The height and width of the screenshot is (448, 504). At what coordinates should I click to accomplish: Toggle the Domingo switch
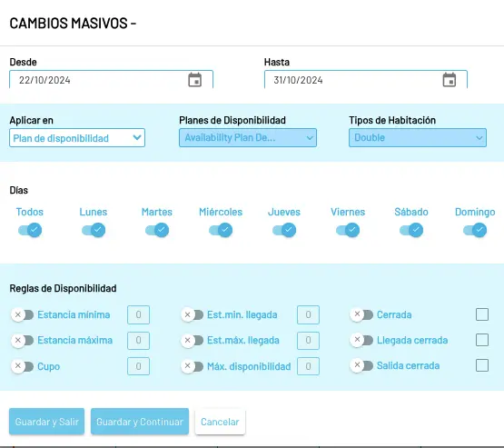pos(475,230)
